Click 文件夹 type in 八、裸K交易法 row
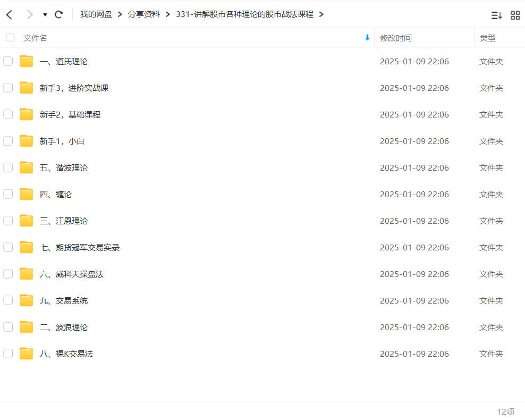The width and height of the screenshot is (525, 420). click(x=491, y=354)
